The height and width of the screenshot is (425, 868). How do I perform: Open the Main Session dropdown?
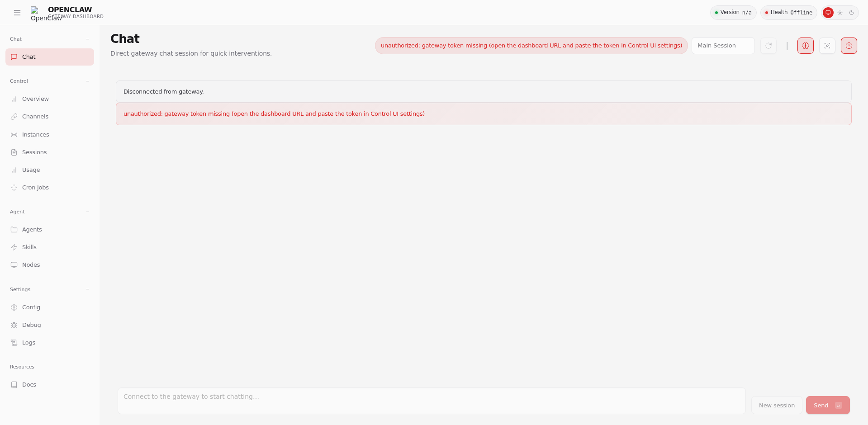coord(722,46)
